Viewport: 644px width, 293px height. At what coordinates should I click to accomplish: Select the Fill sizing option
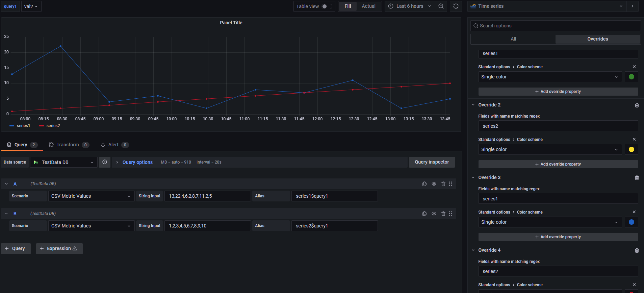[x=348, y=6]
